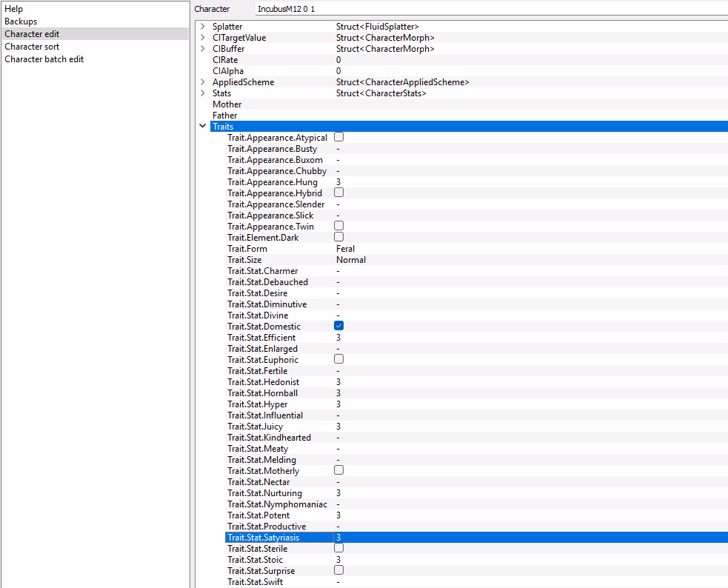The width and height of the screenshot is (728, 588).
Task: Enable the Trait.Stat.Euphoric checkbox
Action: click(338, 359)
